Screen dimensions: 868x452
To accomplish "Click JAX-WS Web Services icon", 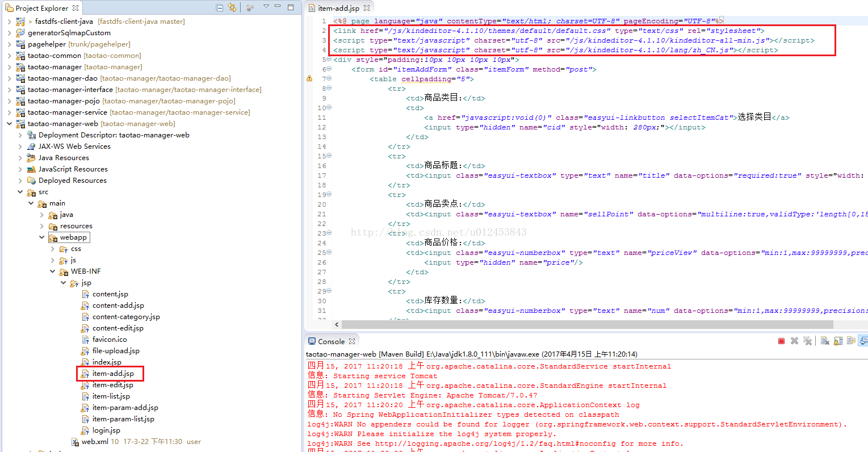I will (x=32, y=147).
